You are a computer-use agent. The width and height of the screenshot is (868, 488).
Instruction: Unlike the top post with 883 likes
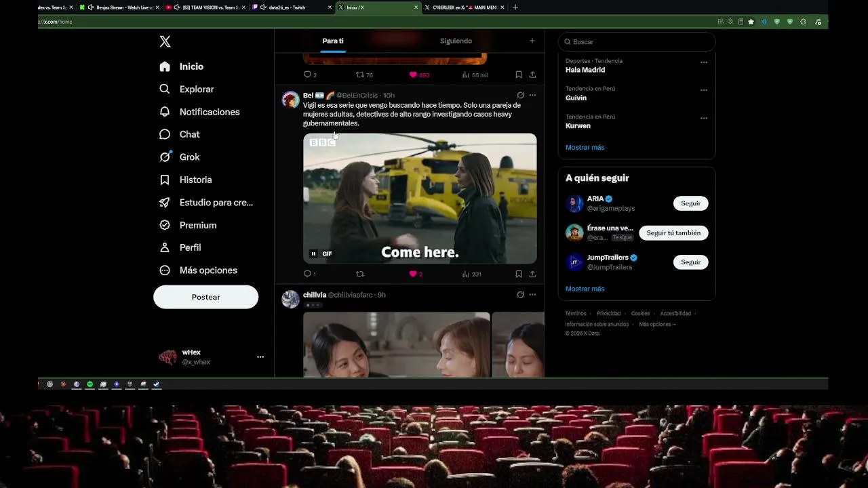click(419, 75)
